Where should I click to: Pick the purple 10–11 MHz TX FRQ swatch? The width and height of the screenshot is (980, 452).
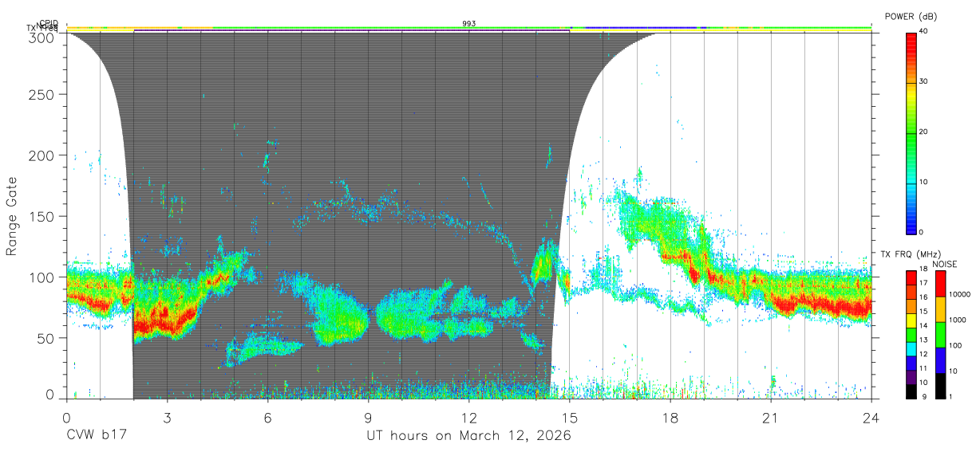911,379
